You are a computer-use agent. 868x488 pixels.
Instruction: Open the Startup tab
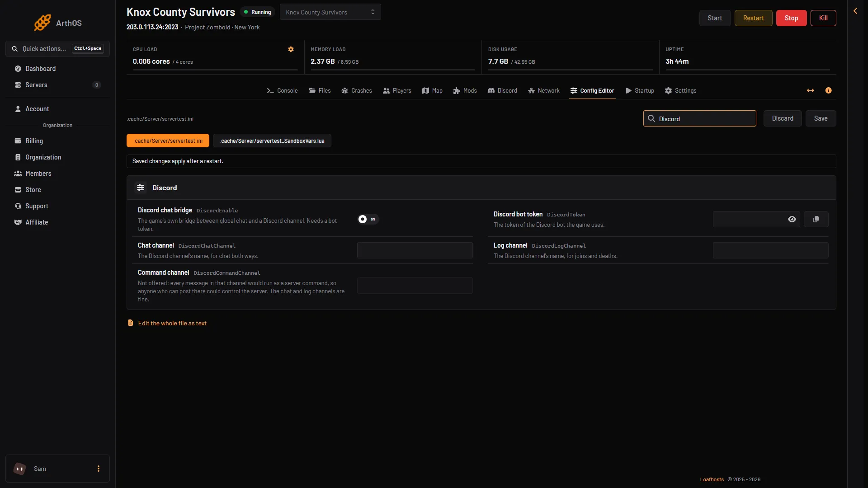640,91
